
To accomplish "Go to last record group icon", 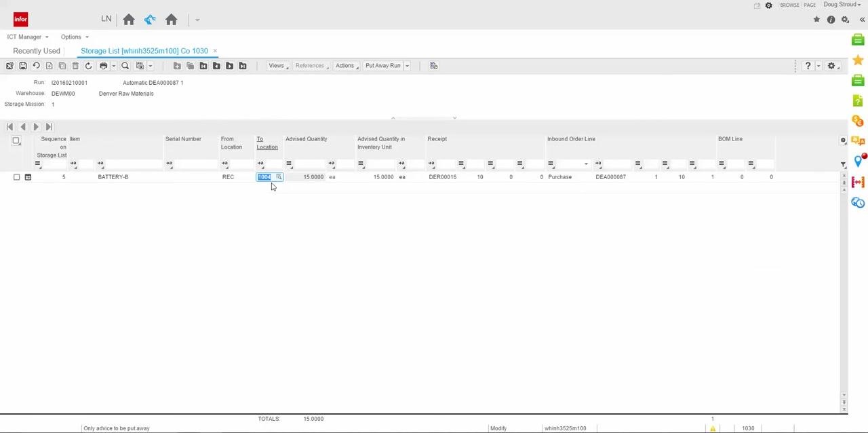I will tap(243, 66).
